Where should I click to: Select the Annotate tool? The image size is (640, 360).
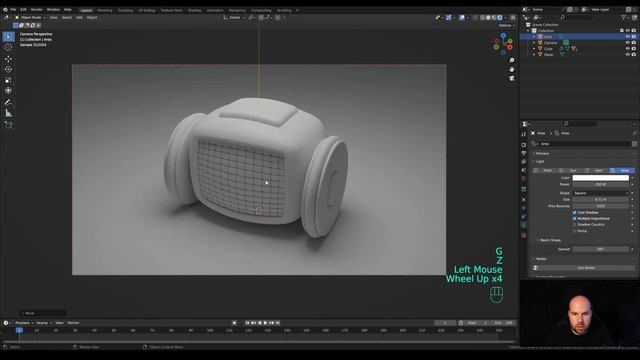pyautogui.click(x=8, y=102)
